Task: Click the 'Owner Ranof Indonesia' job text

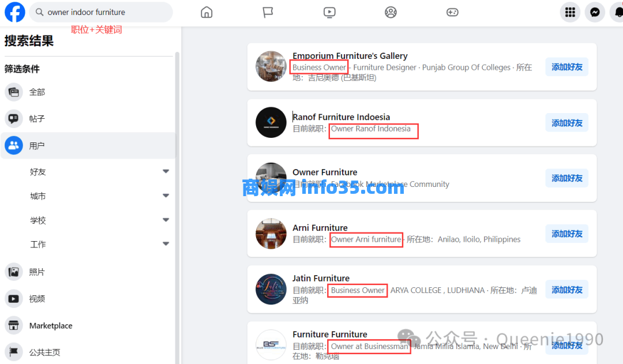Action: 371,129
